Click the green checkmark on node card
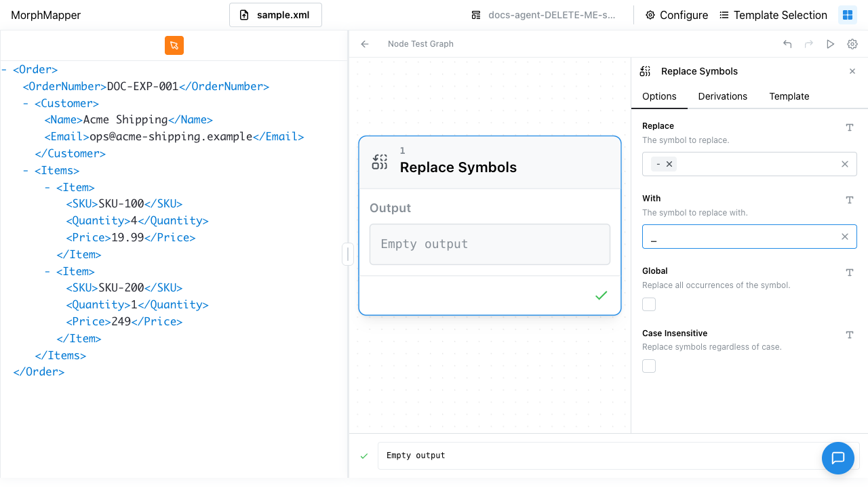 (601, 296)
